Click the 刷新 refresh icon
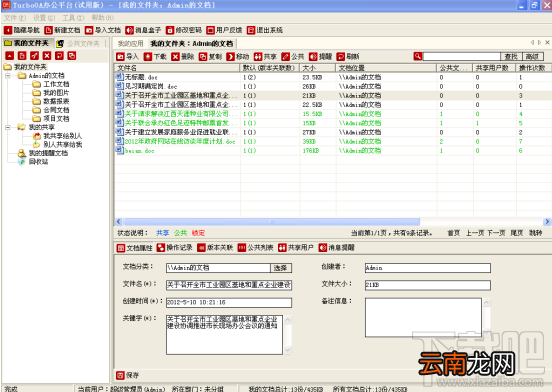The height and width of the screenshot is (392, 552). point(340,57)
